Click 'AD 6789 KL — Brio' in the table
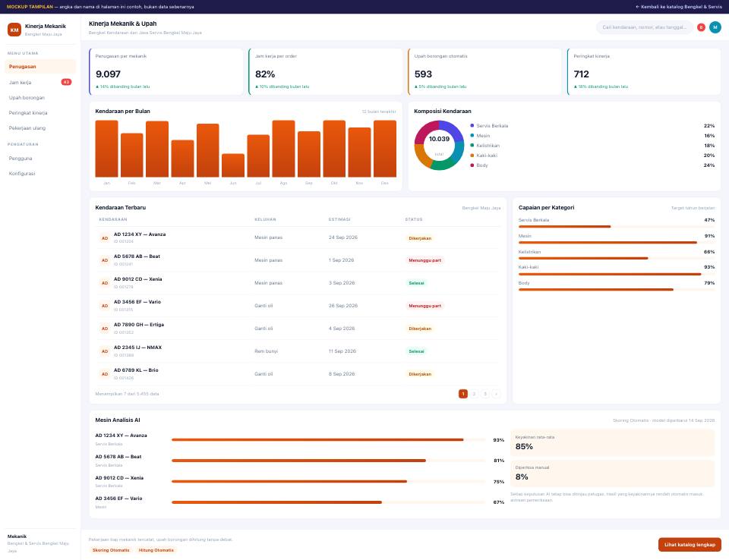 pos(136,370)
